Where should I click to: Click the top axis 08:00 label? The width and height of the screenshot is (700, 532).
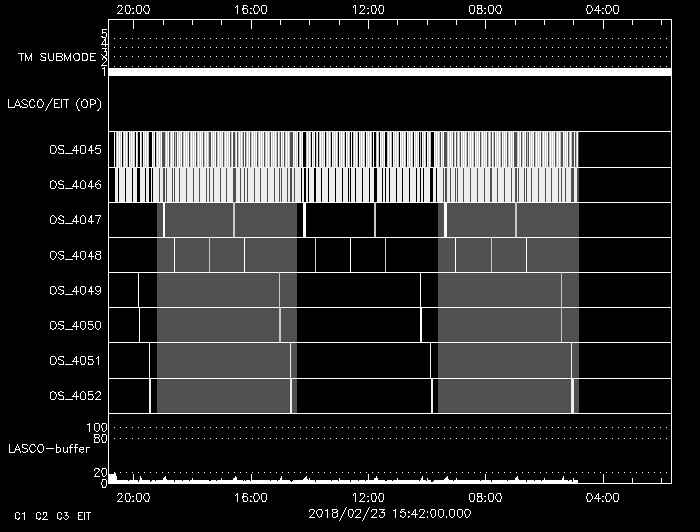click(x=485, y=10)
